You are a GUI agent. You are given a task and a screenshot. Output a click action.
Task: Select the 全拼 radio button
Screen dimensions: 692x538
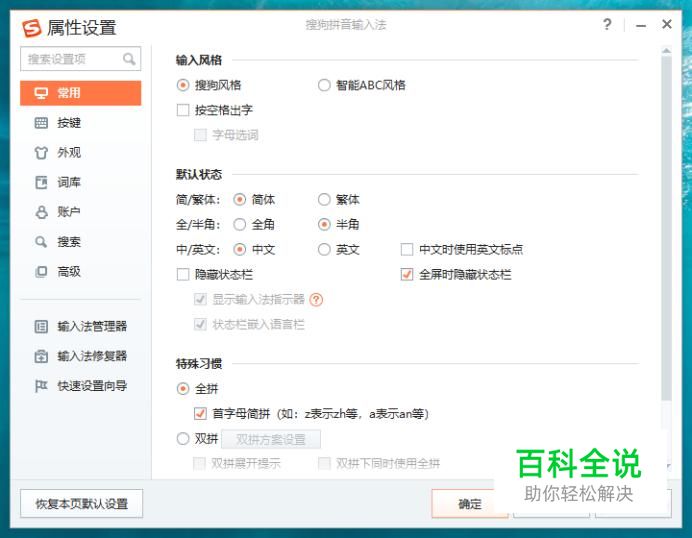(183, 389)
